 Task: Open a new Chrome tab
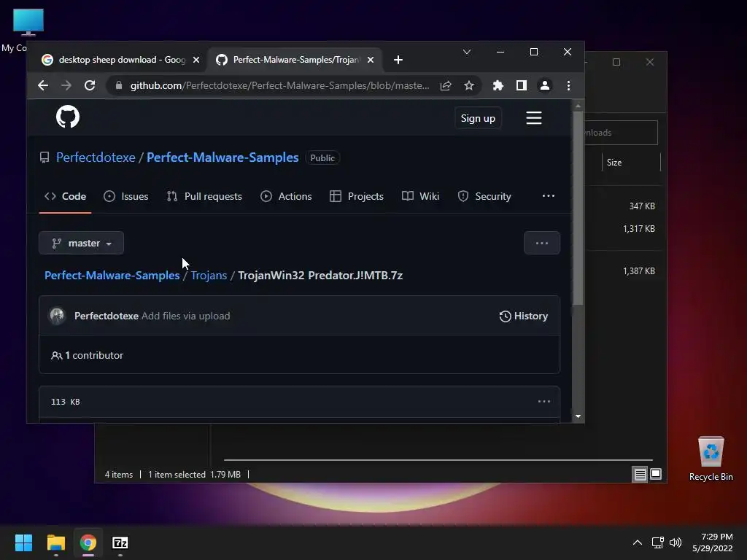[398, 60]
